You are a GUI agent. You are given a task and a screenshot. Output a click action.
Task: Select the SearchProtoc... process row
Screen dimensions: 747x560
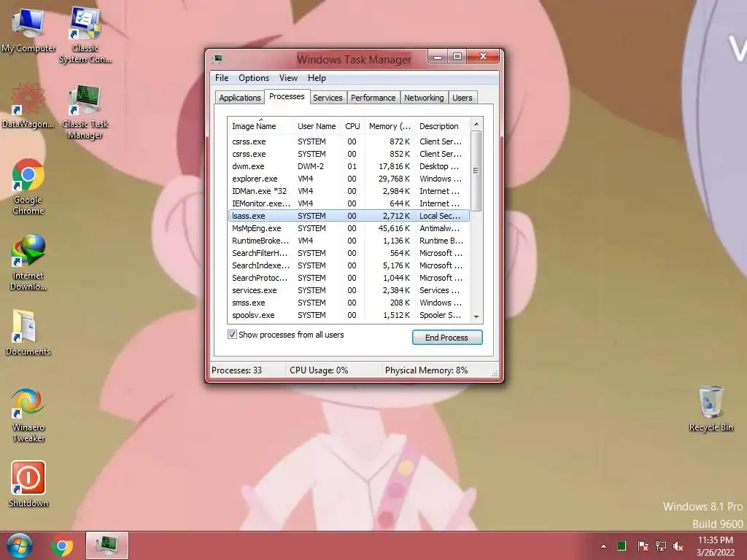tap(349, 278)
